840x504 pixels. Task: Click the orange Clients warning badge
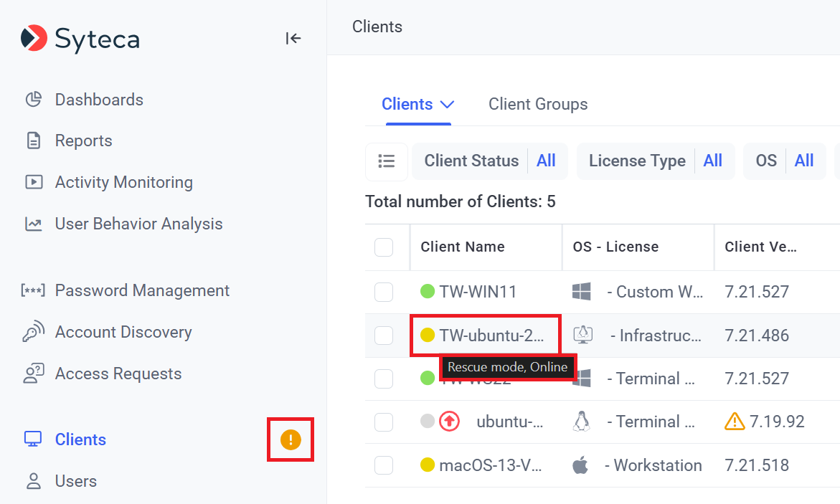291,439
